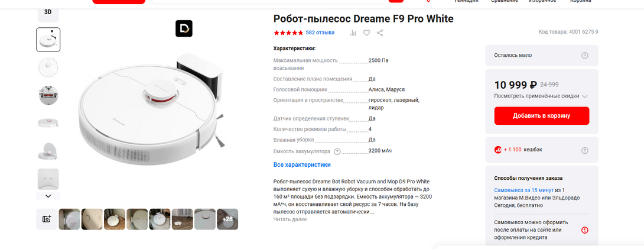
Task: Add product to favorites with heart icon
Action: 366,33
